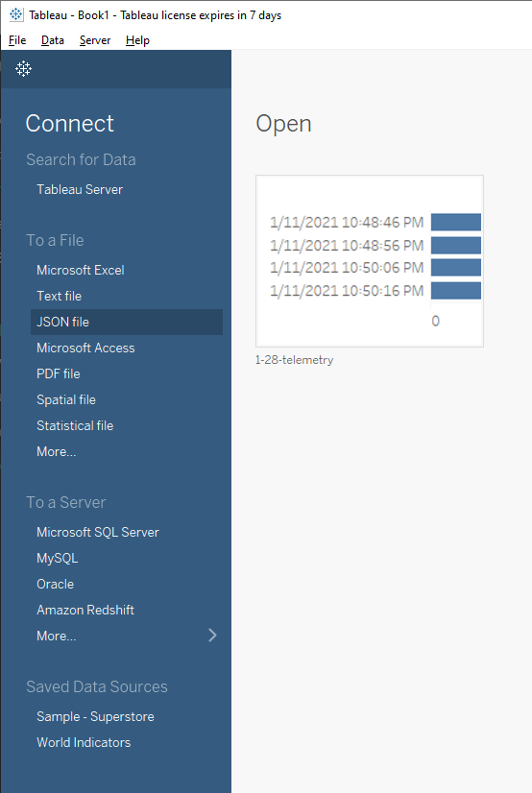Image resolution: width=532 pixels, height=793 pixels.
Task: Click the Tableau logo icon in the sidebar header
Action: pos(23,68)
